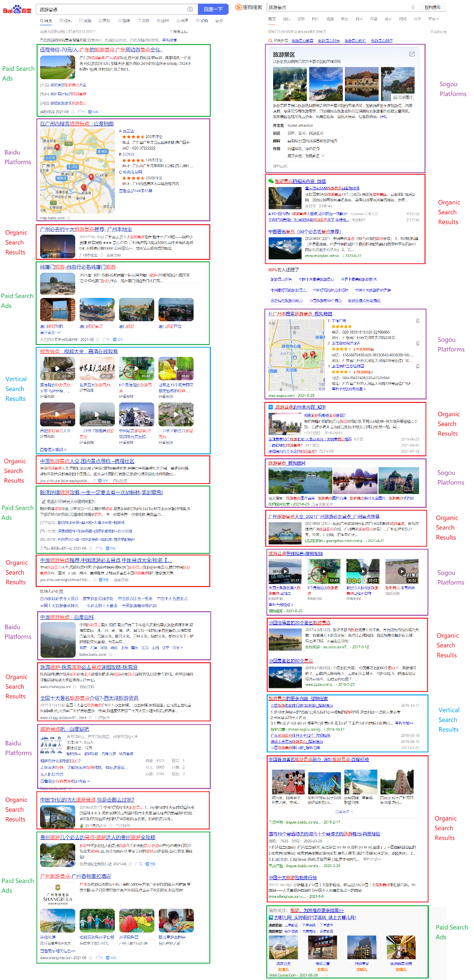Open link 中国旅游景点 - 百度百科
Viewport: 474px width, 980px height.
[67, 617]
